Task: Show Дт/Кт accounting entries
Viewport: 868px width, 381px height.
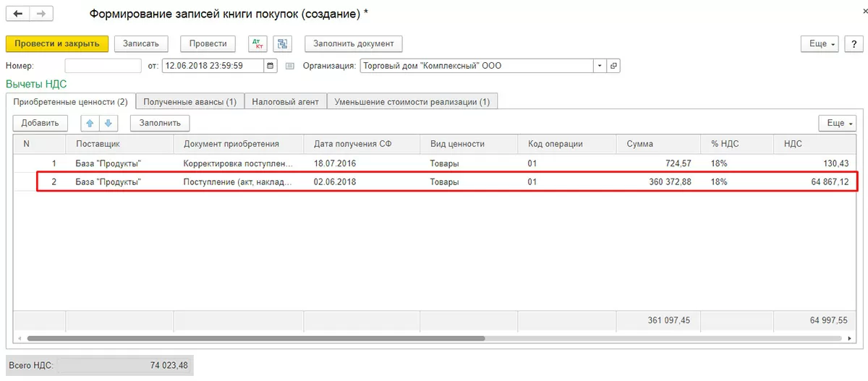Action: (x=258, y=43)
